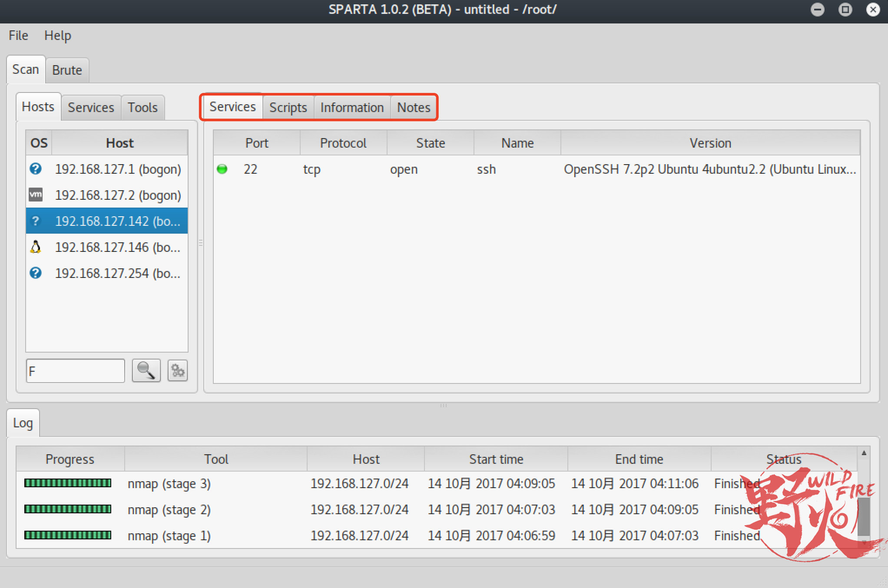This screenshot has height=588, width=888.
Task: Click unknown OS icon for 192.168.127.254
Action: pyautogui.click(x=36, y=273)
